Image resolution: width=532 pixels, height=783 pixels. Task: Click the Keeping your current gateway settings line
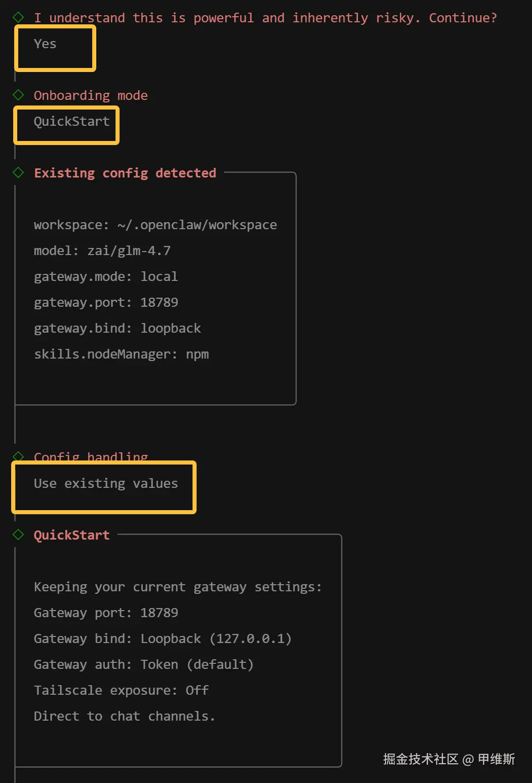177,587
